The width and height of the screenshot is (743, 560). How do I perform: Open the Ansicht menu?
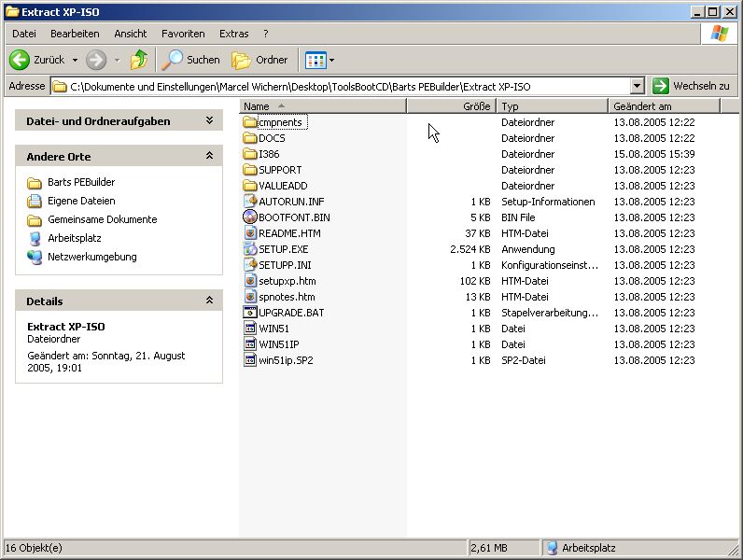pyautogui.click(x=131, y=34)
